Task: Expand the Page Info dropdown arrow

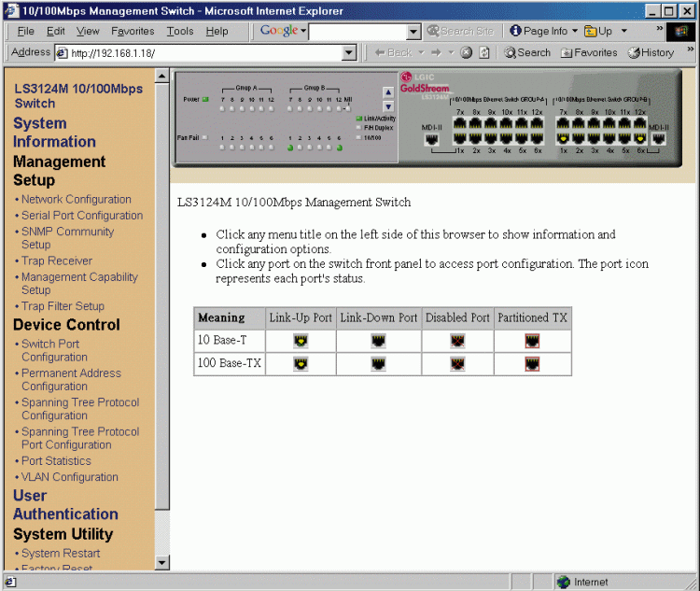Action: 575,31
